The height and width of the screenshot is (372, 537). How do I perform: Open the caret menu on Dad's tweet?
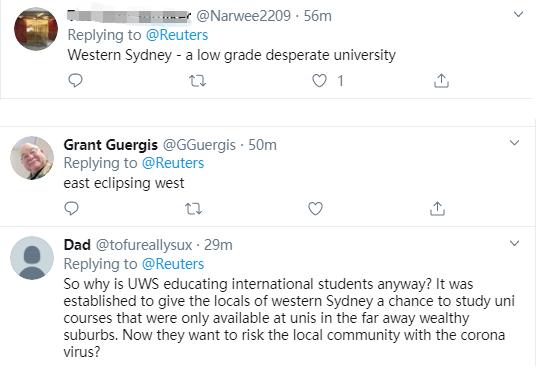(x=514, y=243)
